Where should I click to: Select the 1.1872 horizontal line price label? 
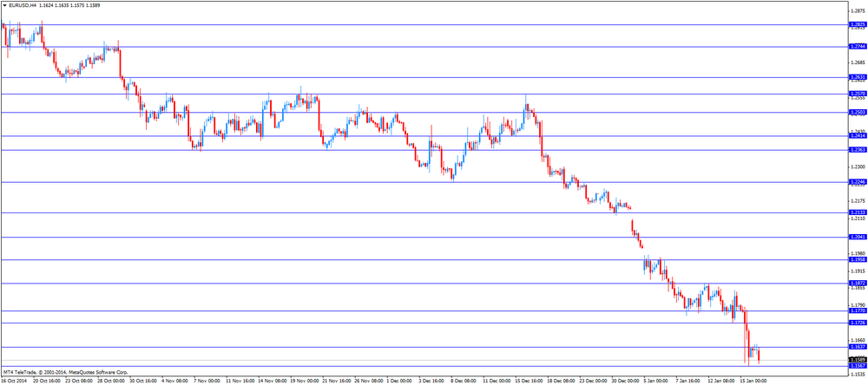pyautogui.click(x=858, y=284)
